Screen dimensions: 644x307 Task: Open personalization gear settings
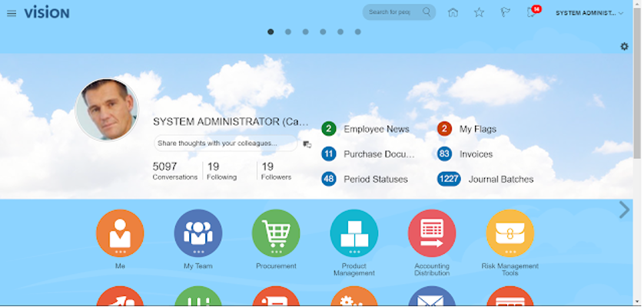[x=624, y=46]
